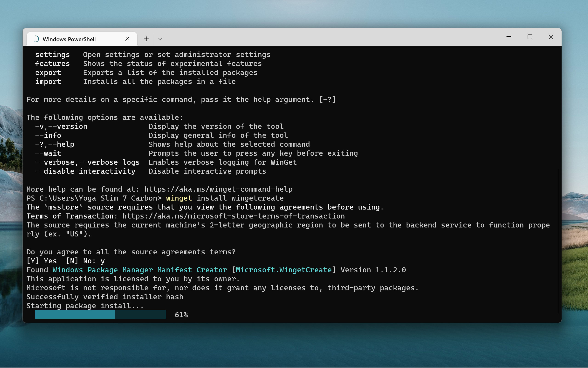Image resolution: width=588 pixels, height=368 pixels.
Task: Click the '-v,--version' option
Action: coord(61,126)
